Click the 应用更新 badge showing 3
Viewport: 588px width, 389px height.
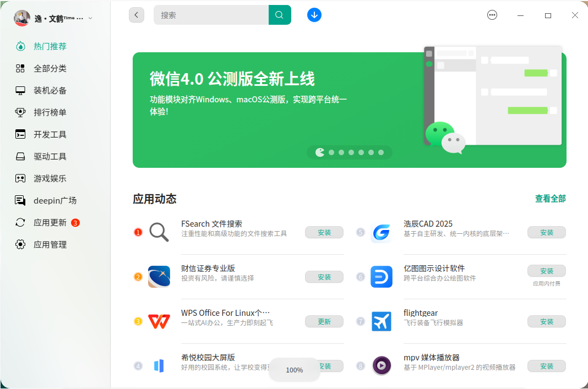click(75, 223)
